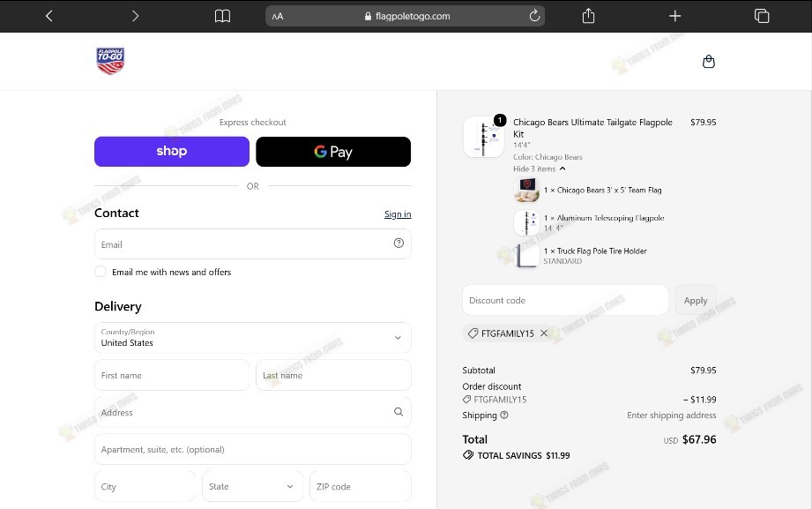
Task: Open the shopping bag cart icon
Action: pyautogui.click(x=709, y=62)
